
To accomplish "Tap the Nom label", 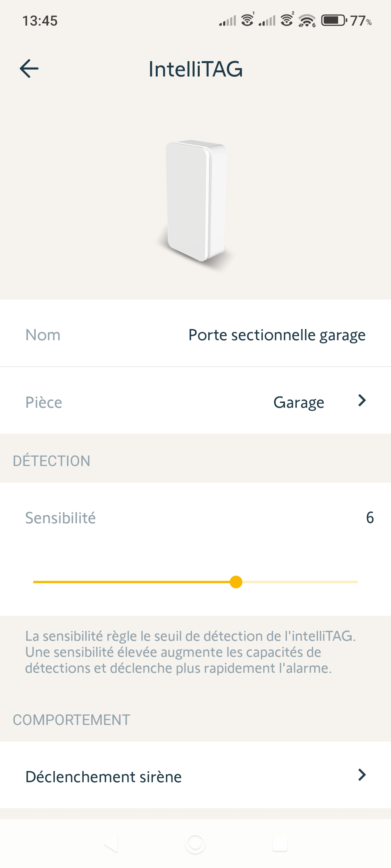I will (43, 335).
